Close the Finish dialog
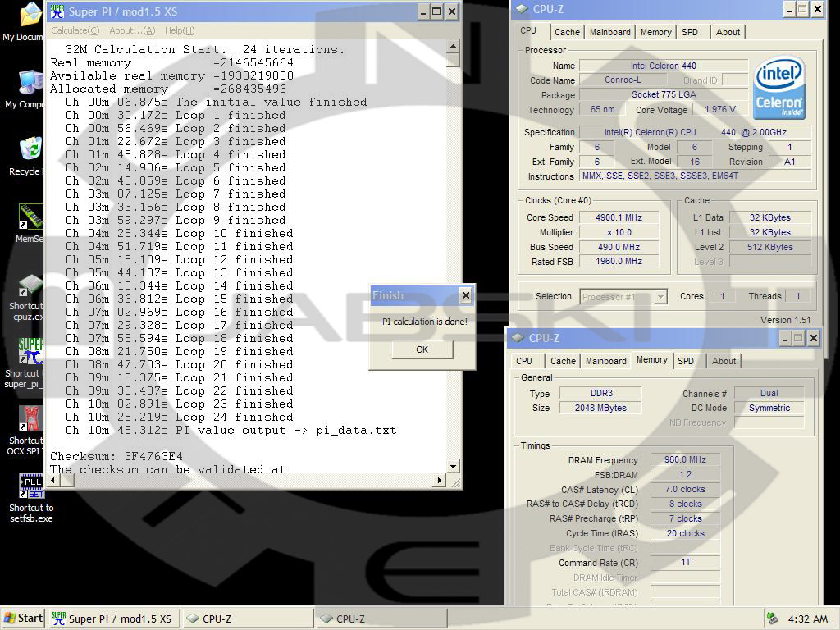The height and width of the screenshot is (630, 840). [x=466, y=295]
